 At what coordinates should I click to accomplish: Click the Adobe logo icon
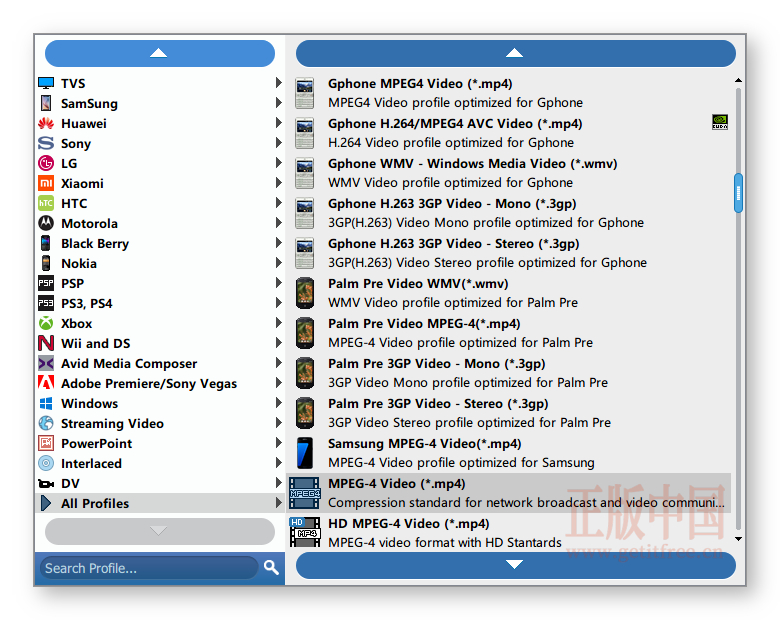point(46,383)
